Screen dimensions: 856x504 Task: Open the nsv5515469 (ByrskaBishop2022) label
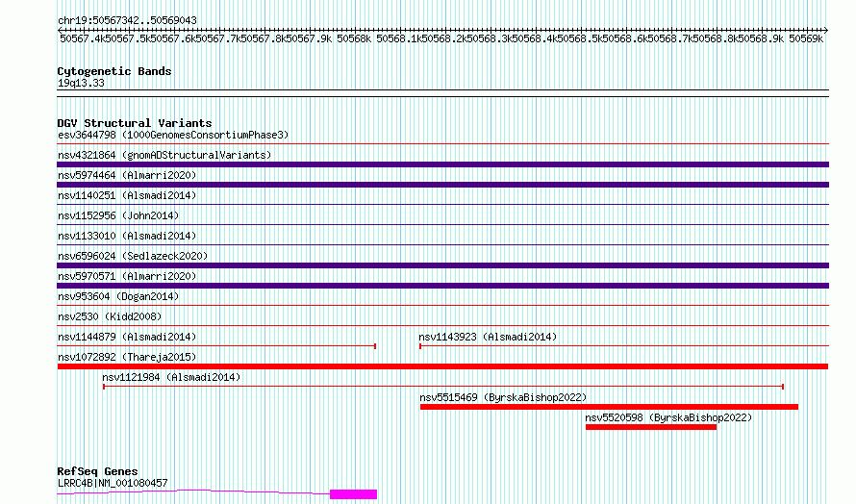tap(503, 397)
